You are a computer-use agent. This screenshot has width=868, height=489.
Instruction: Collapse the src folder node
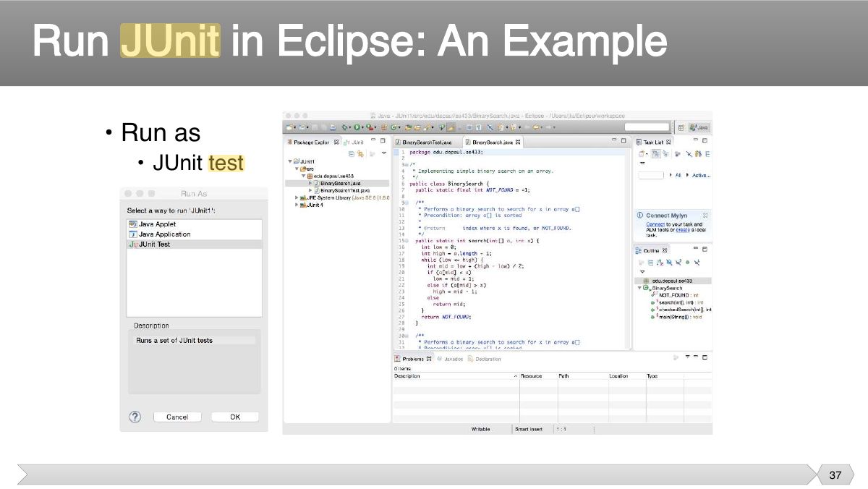pos(297,169)
